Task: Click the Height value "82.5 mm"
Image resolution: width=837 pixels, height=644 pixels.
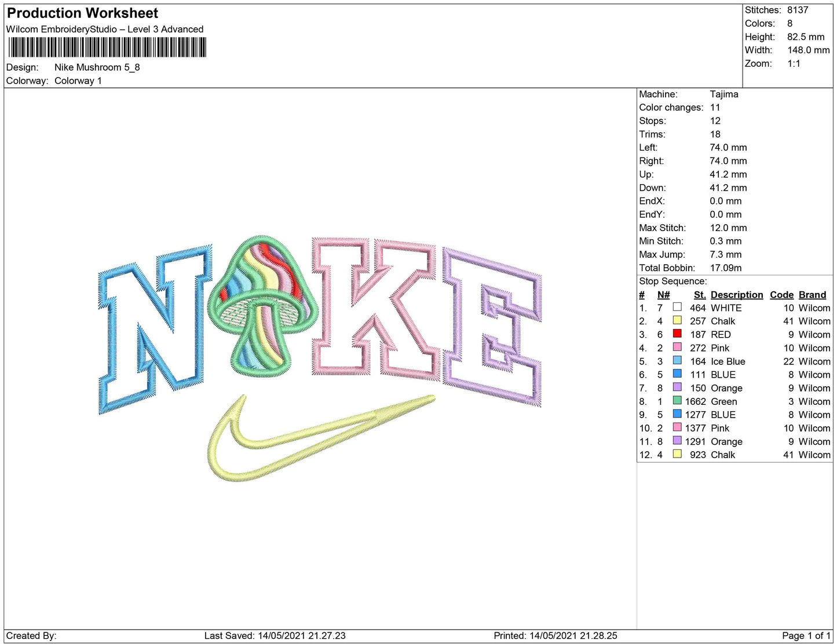Action: [806, 36]
